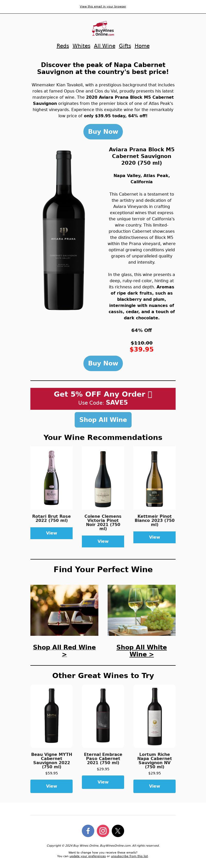Click the white wine glasses photo
This screenshot has height=868, width=206.
coord(142,610)
